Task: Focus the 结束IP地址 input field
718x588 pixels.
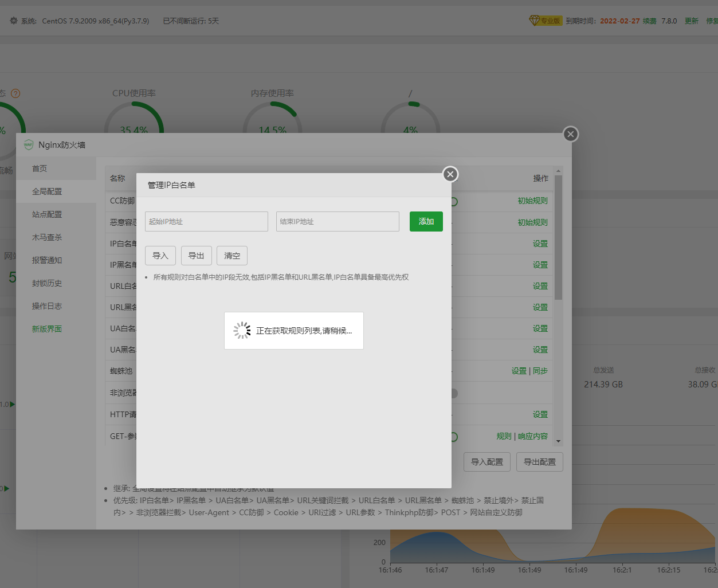Action: tap(338, 221)
